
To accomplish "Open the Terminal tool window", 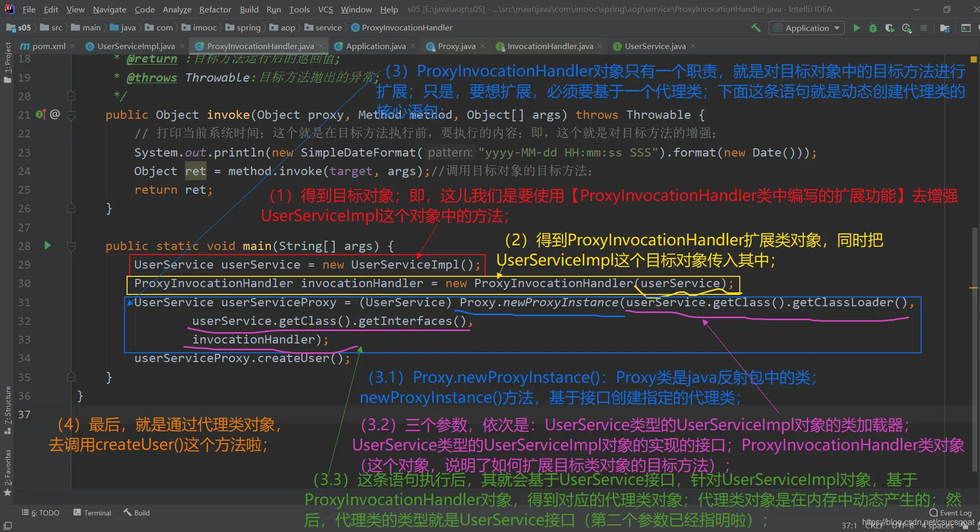I will [x=92, y=512].
